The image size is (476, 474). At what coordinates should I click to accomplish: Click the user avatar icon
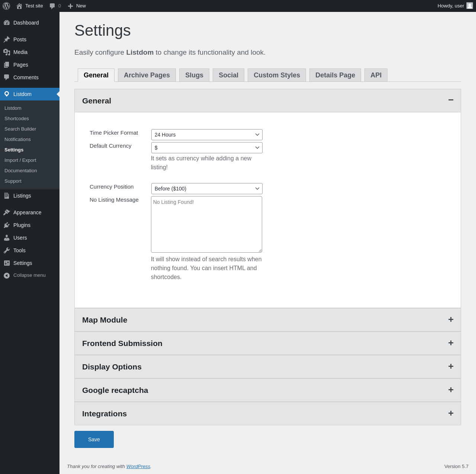(470, 6)
